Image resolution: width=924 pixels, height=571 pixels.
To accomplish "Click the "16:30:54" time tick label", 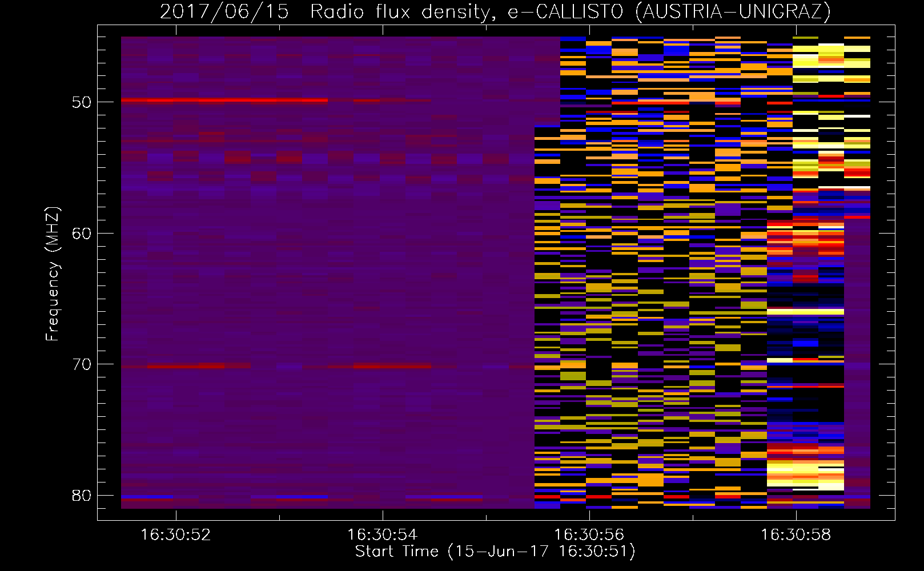I will [x=383, y=535].
